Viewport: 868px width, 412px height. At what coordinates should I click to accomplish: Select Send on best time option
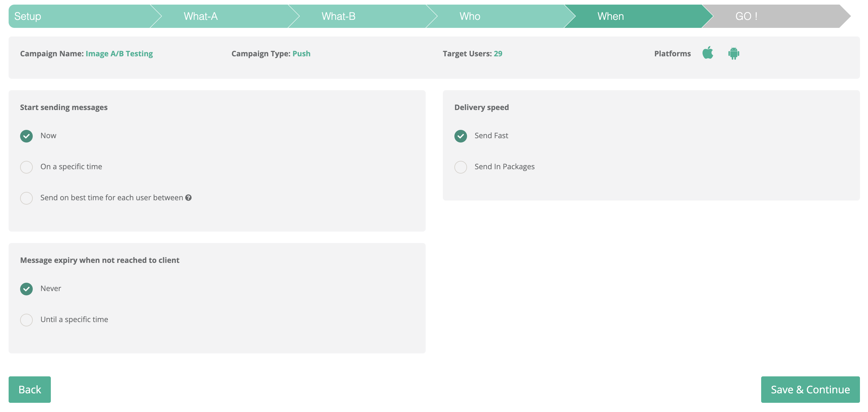tap(26, 198)
